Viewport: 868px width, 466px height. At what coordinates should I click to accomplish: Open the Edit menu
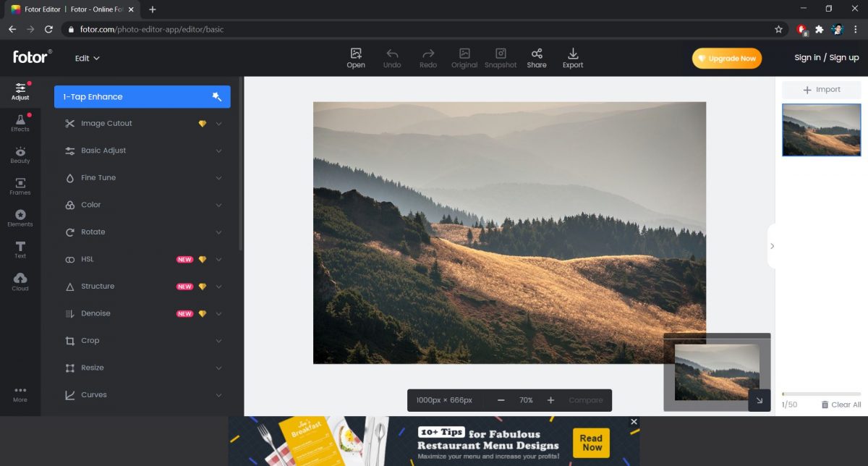pos(87,58)
